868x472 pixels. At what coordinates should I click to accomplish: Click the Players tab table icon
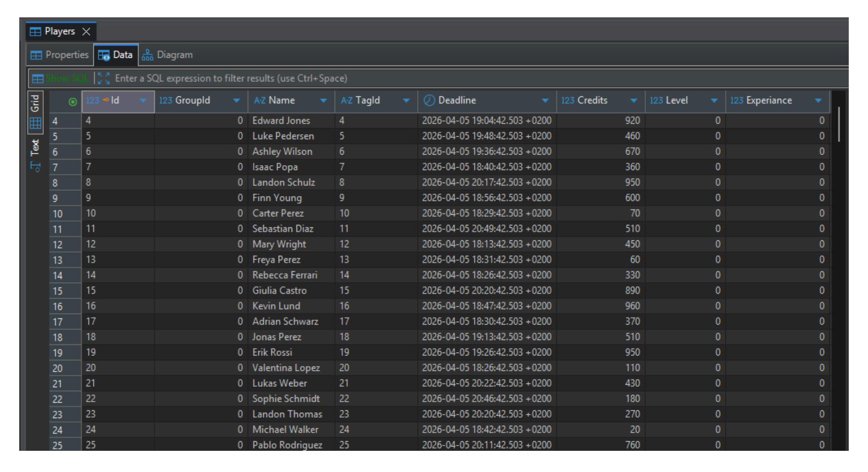(x=36, y=32)
